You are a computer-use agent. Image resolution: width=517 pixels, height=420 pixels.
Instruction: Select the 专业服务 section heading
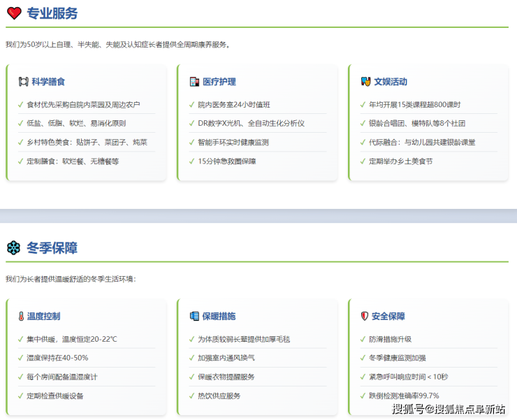click(x=52, y=13)
